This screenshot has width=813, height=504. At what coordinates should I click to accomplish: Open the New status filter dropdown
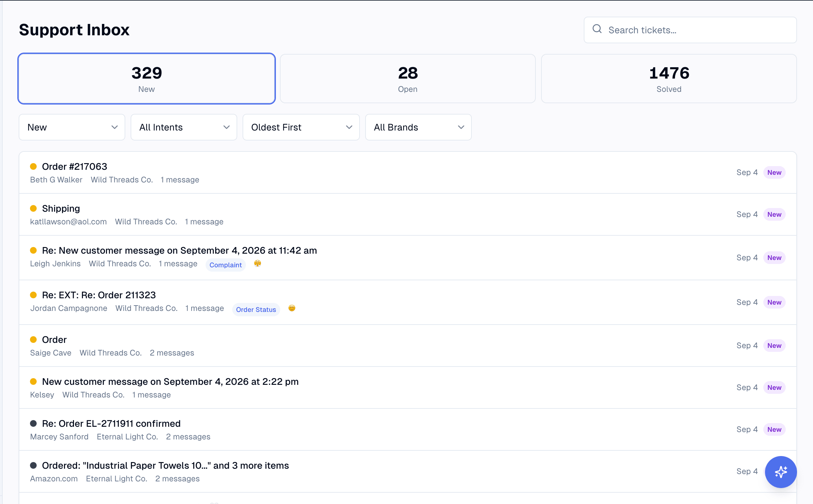pos(72,127)
